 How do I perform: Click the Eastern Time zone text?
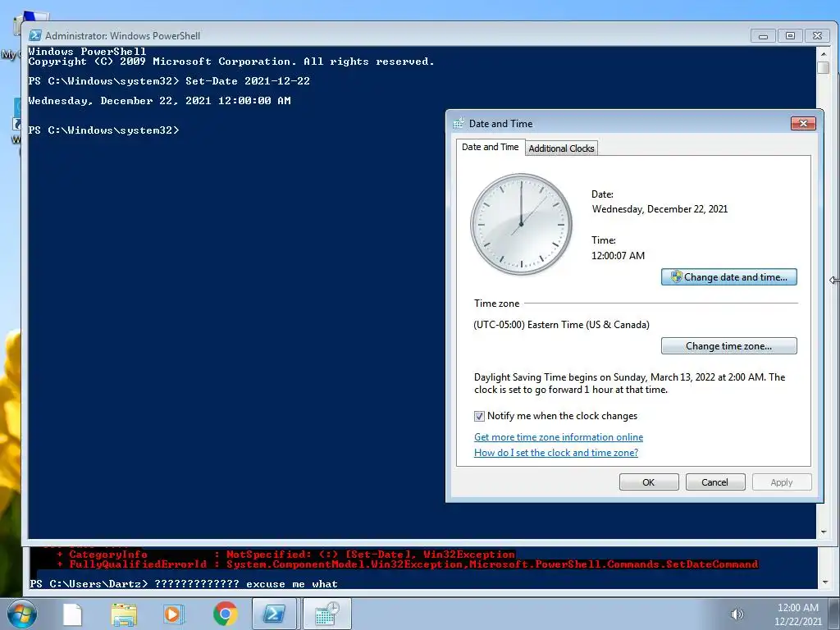click(x=561, y=325)
